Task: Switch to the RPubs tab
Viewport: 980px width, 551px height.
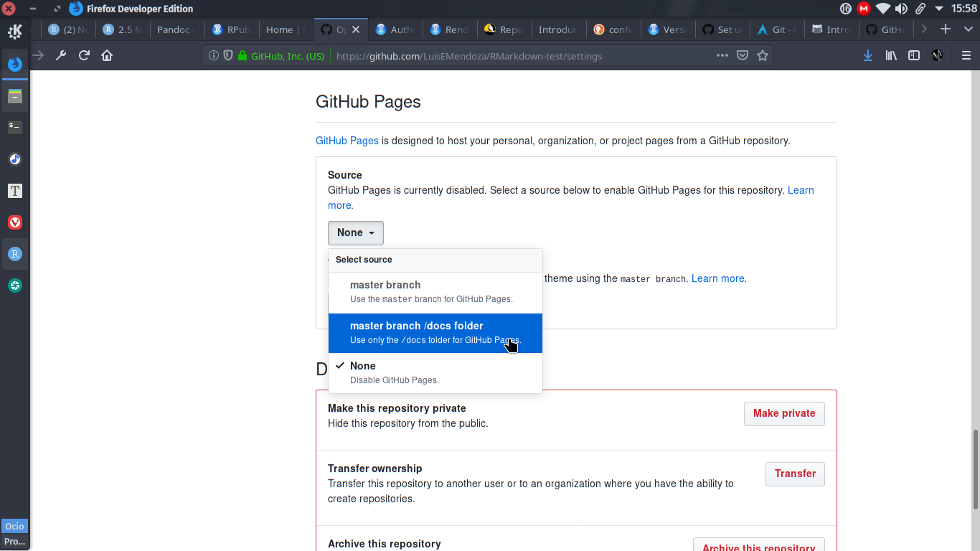Action: coord(232,29)
